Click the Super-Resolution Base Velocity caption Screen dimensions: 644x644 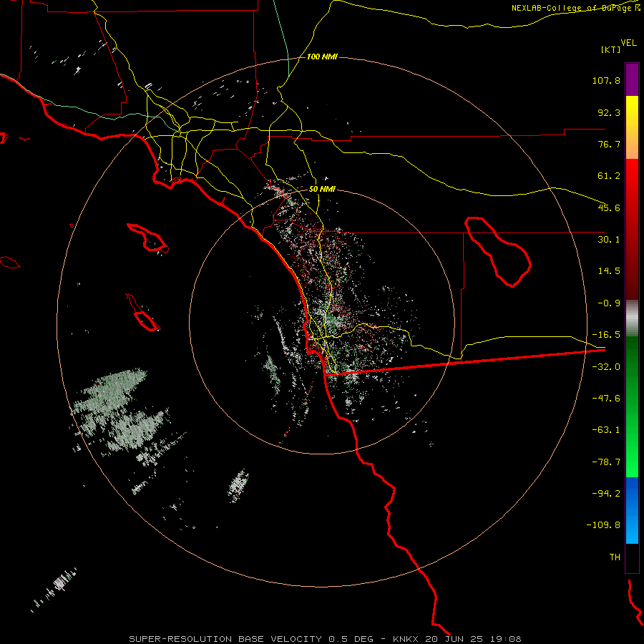pyautogui.click(x=325, y=639)
